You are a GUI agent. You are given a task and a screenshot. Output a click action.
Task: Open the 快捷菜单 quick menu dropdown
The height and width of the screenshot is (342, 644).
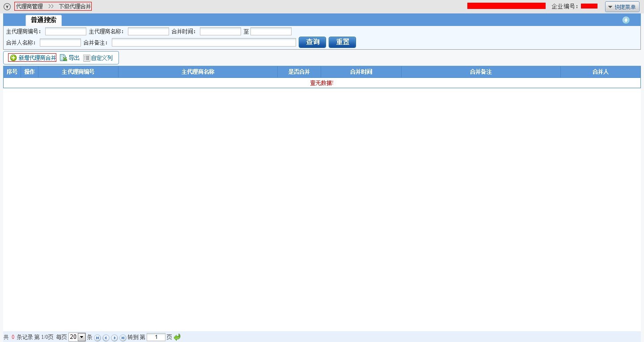tap(622, 7)
